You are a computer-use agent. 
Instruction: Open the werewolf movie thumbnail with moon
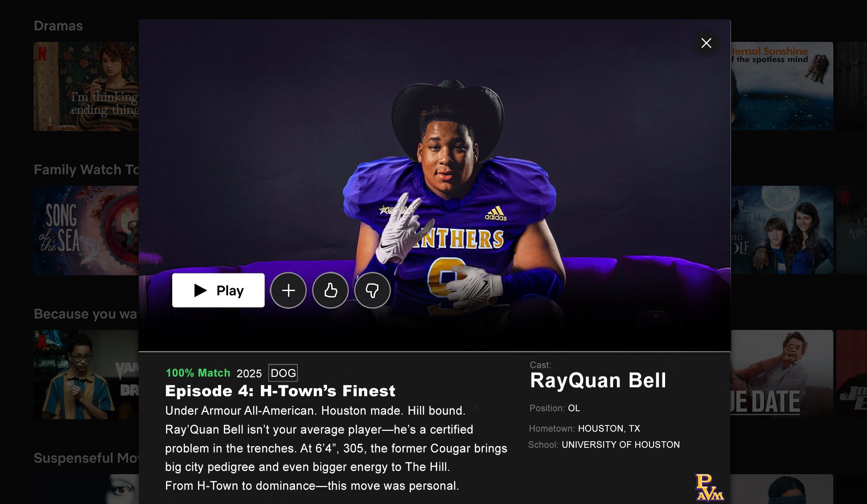(x=782, y=230)
